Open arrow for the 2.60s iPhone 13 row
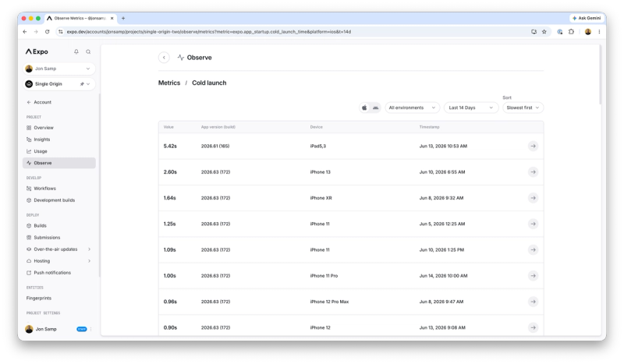The image size is (624, 364). [533, 171]
